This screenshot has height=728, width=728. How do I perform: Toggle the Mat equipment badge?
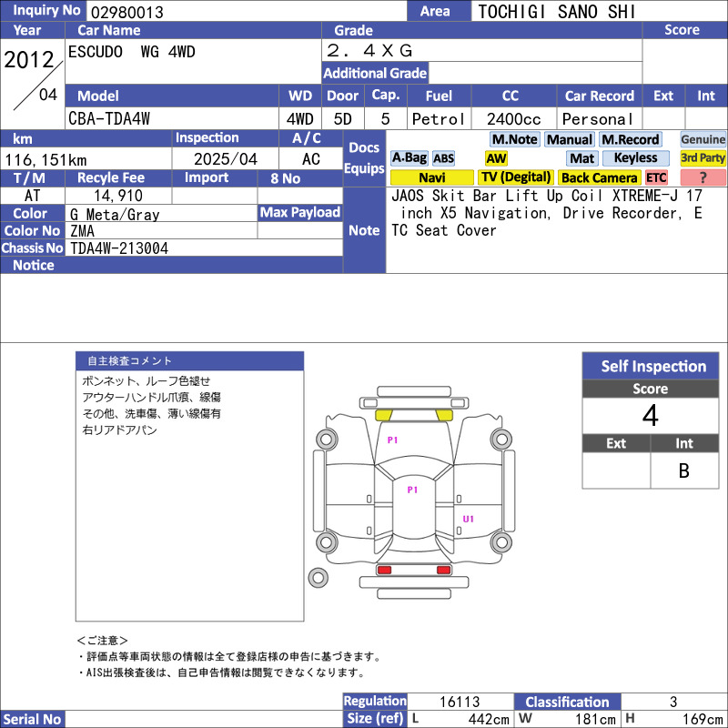[582, 158]
